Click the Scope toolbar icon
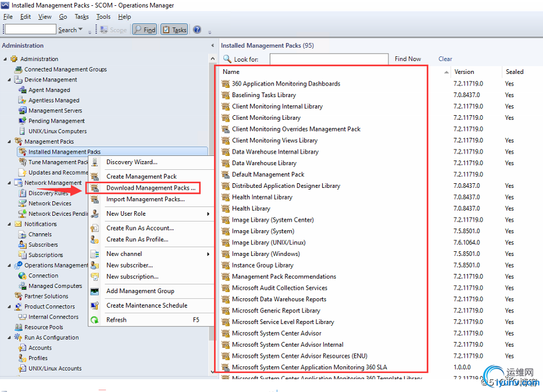This screenshot has height=392, width=543. 103,30
